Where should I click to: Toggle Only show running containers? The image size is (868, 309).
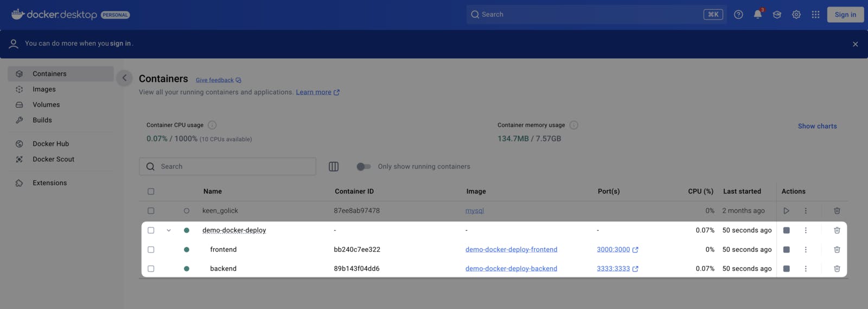pos(363,167)
